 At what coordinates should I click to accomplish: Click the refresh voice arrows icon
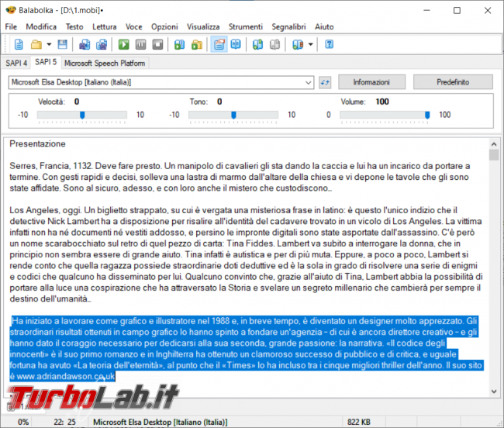(325, 83)
